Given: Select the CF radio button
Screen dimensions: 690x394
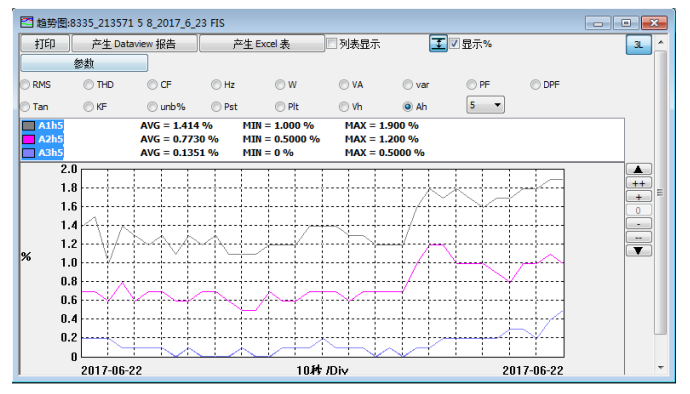Looking at the screenshot, I should pos(152,85).
